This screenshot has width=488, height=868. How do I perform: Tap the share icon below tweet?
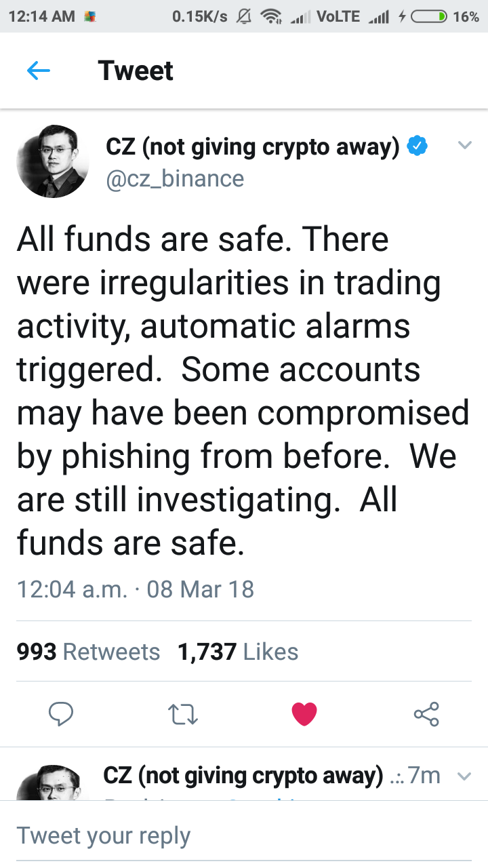point(426,713)
